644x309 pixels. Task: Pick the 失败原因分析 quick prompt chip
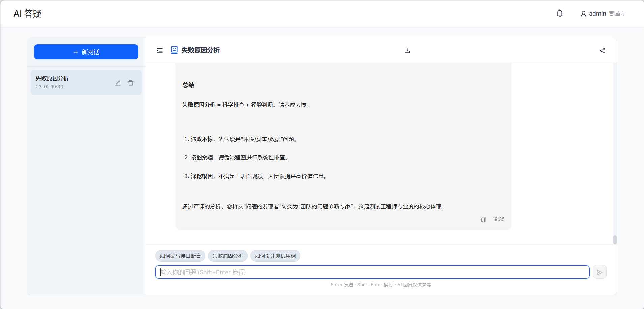point(228,256)
